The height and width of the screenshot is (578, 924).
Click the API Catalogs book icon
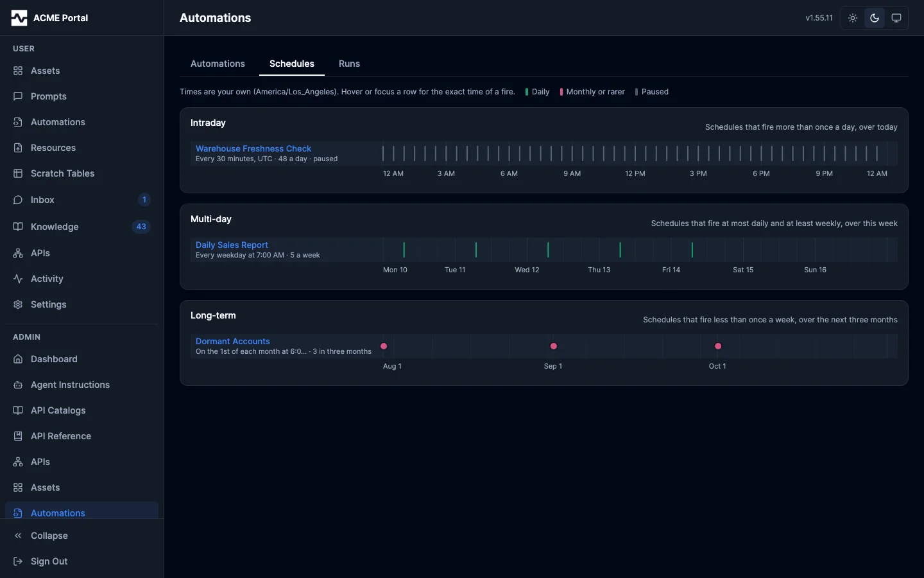tap(18, 410)
